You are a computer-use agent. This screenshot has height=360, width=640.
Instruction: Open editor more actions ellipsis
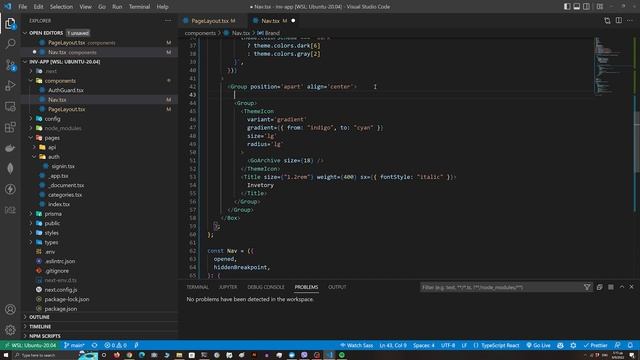630,20
